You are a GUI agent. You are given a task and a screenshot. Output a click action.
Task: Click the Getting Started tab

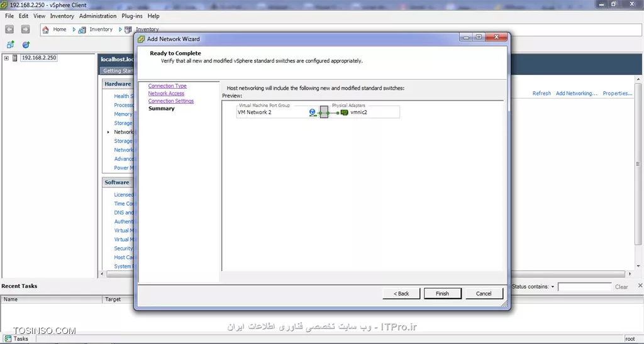tap(118, 70)
